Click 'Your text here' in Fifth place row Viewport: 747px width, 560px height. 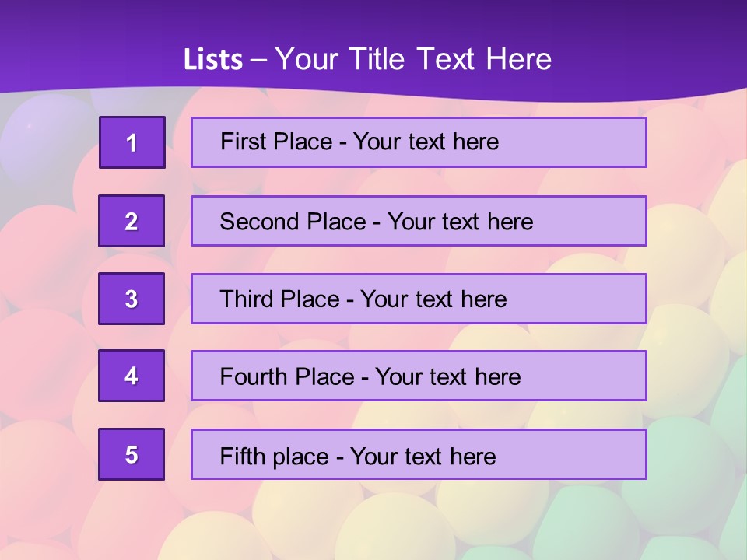pos(423,456)
